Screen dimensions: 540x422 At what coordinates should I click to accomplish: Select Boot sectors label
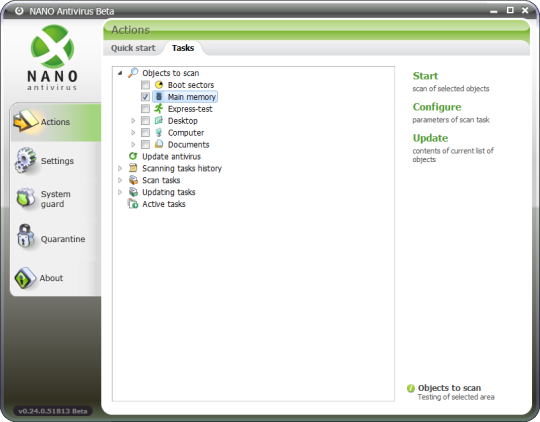point(191,85)
